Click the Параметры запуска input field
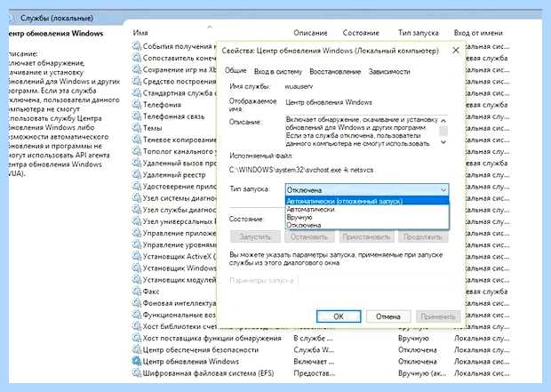The height and width of the screenshot is (392, 551). point(373,281)
